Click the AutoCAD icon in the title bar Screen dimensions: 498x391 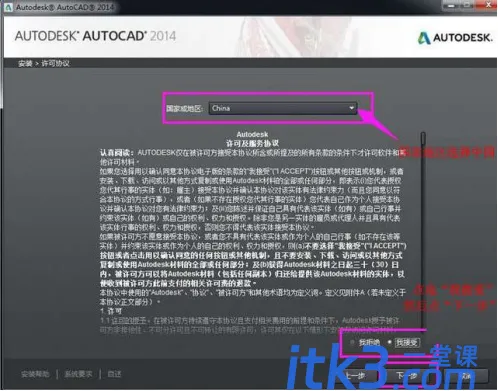coord(9,7)
